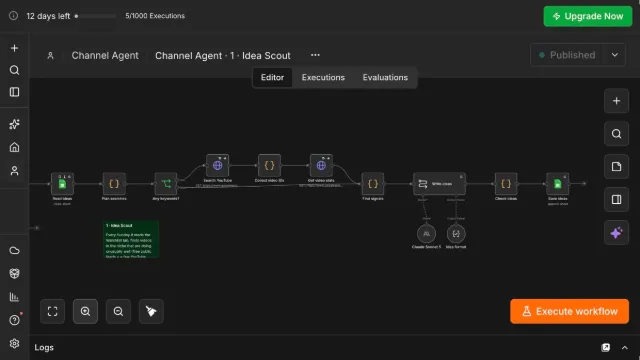The image size is (640, 360).
Task: Select the Collect video IDs code node
Action: click(269, 165)
